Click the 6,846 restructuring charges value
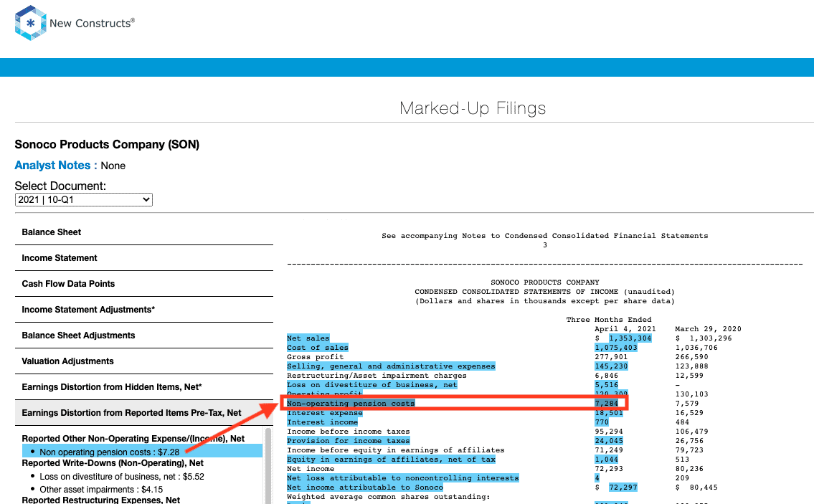 pos(606,376)
